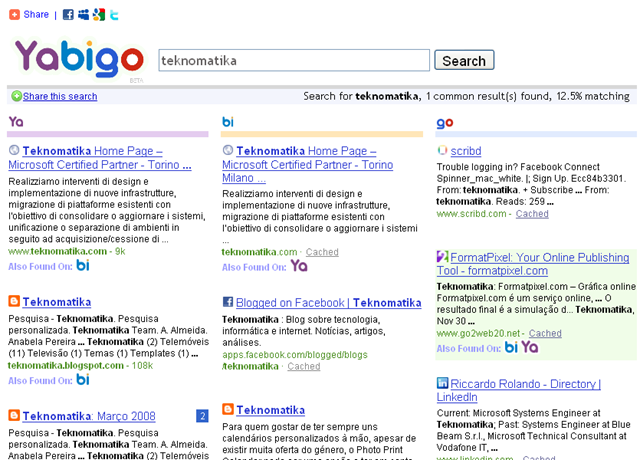Click globe favicon beside Ya Teknomatika Home Page
Viewport: 640px width, 460px height.
(14, 150)
